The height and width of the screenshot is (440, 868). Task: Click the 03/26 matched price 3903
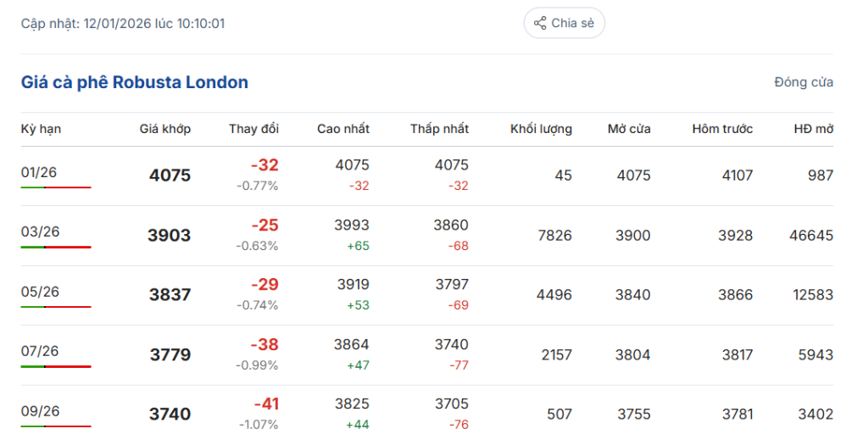(170, 236)
